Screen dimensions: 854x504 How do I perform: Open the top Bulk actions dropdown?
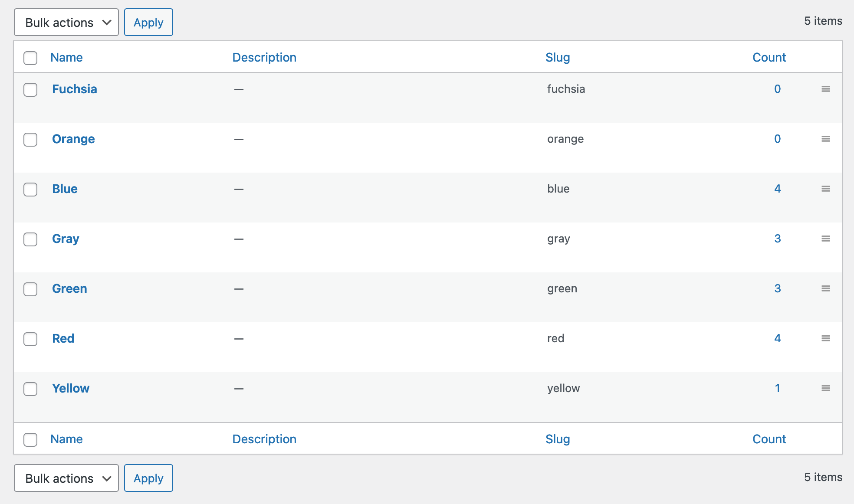66,22
